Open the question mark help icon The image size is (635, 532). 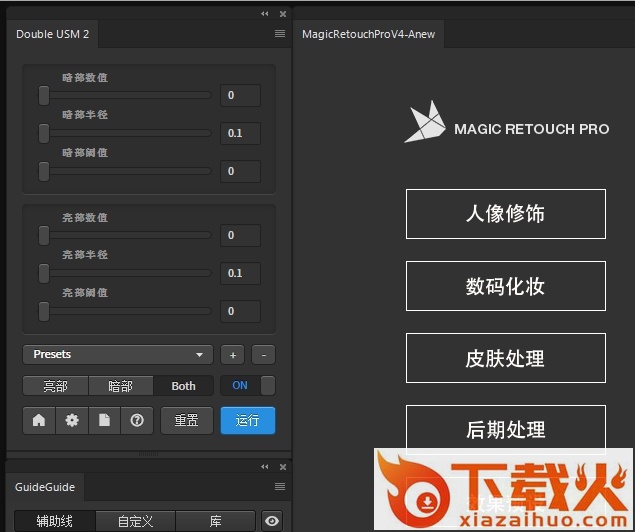pyautogui.click(x=137, y=421)
